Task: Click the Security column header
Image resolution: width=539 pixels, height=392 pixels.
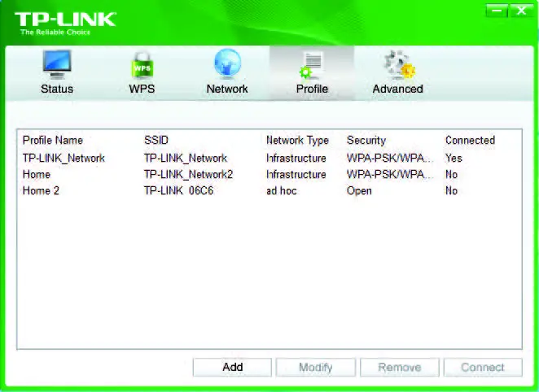Action: coord(366,140)
